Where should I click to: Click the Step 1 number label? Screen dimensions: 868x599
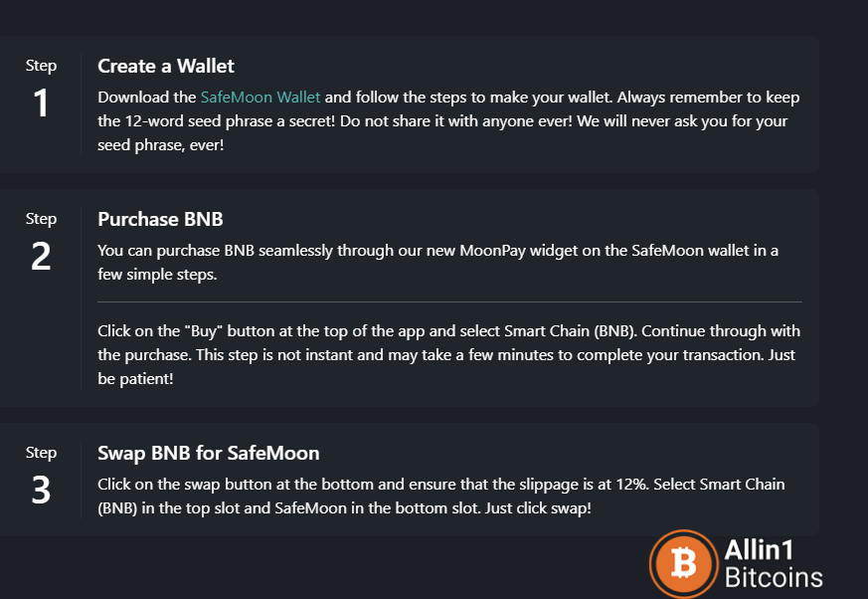(41, 103)
